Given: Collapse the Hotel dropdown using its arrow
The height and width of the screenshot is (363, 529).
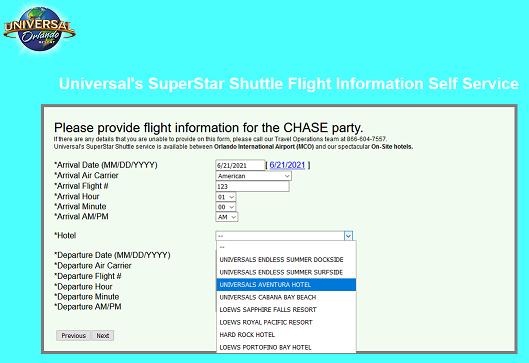Looking at the screenshot, I should [x=348, y=236].
